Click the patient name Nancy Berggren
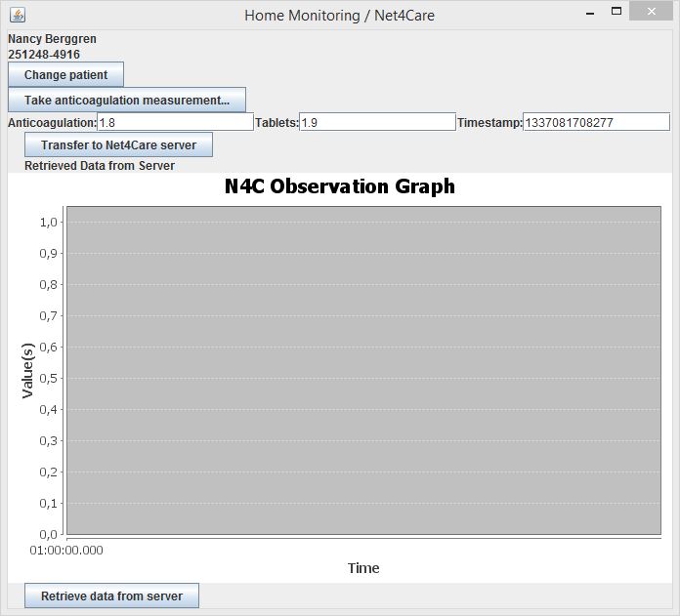This screenshot has height=616, width=680. [x=53, y=39]
